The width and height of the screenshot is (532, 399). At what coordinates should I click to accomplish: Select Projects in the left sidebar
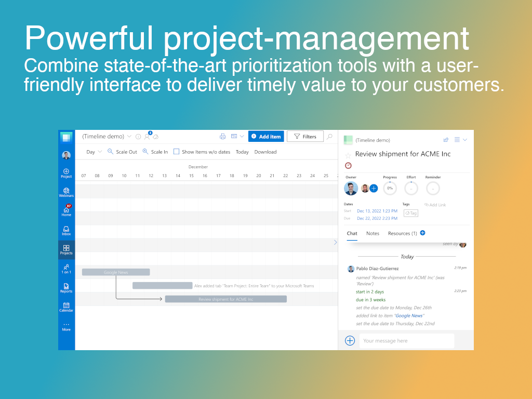[66, 249]
